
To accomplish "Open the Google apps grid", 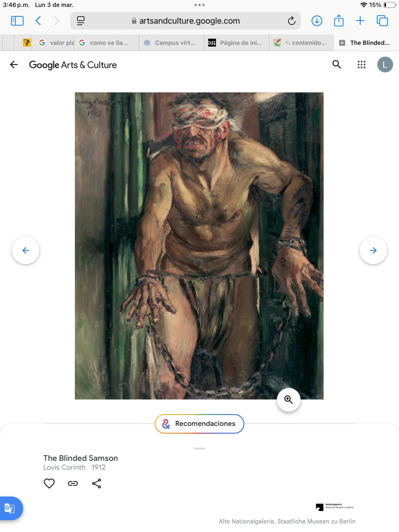I will [x=361, y=65].
